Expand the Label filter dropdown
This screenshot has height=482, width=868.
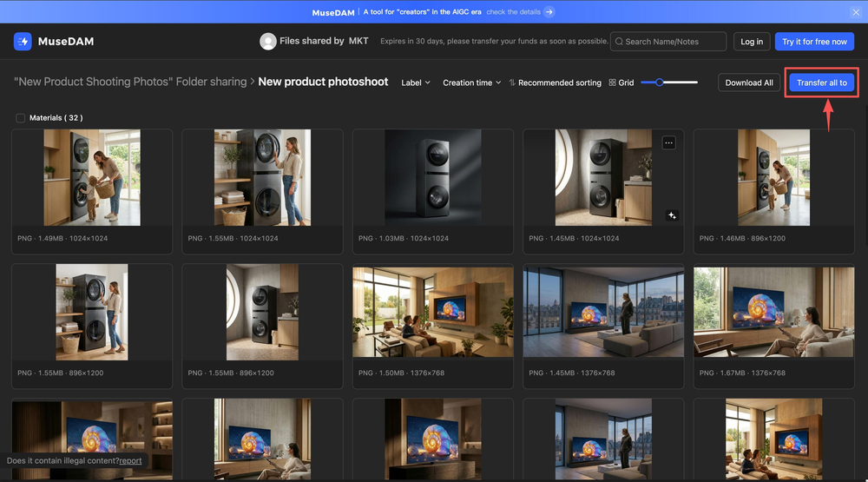point(415,83)
